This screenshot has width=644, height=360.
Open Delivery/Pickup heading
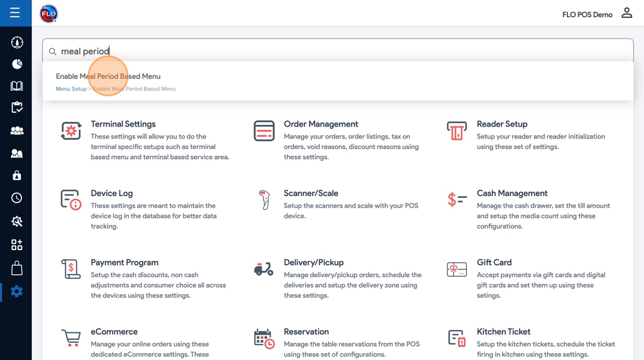(314, 262)
